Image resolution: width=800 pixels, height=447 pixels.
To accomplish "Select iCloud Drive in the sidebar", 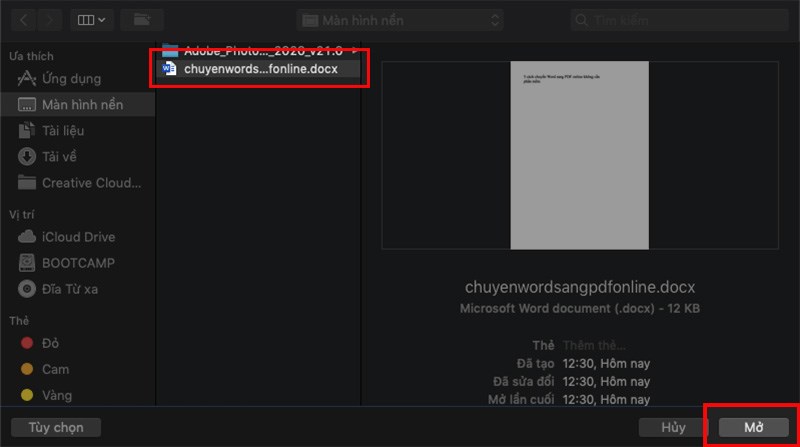I will click(x=78, y=237).
